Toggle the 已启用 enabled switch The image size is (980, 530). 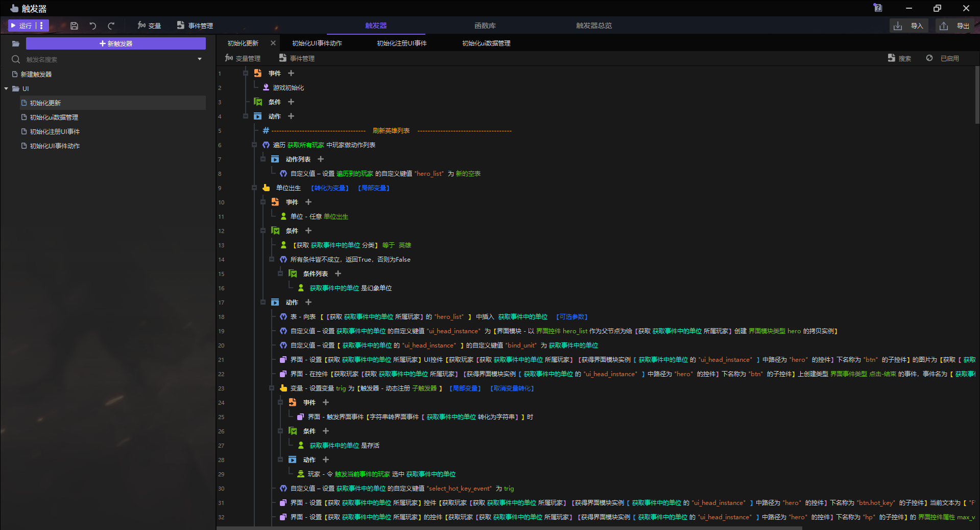943,58
